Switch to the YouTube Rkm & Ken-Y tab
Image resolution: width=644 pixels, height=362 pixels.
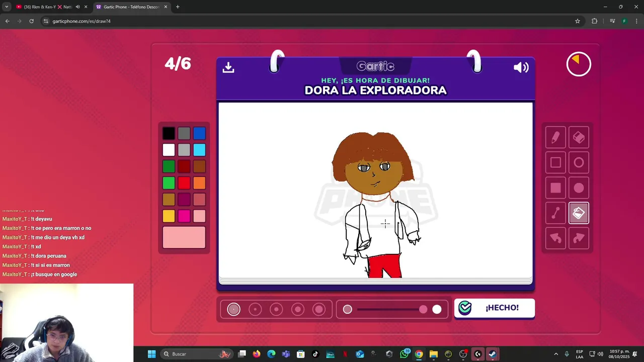point(48,7)
